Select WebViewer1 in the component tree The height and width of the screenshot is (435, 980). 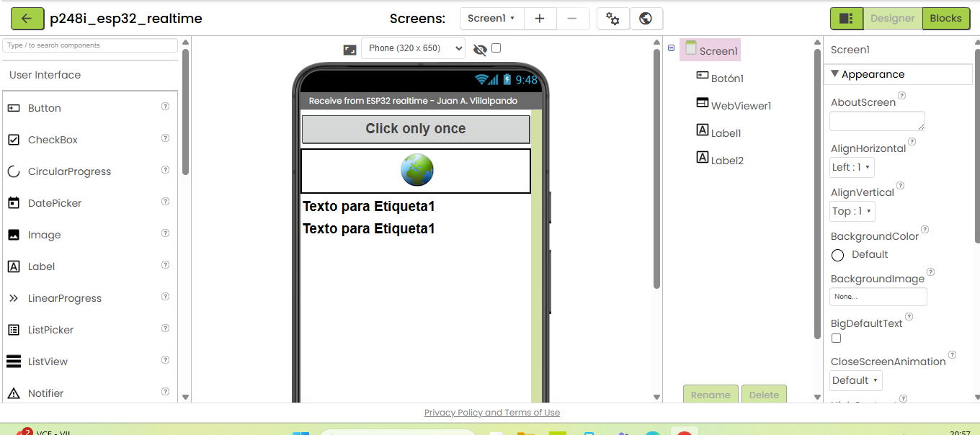click(741, 106)
